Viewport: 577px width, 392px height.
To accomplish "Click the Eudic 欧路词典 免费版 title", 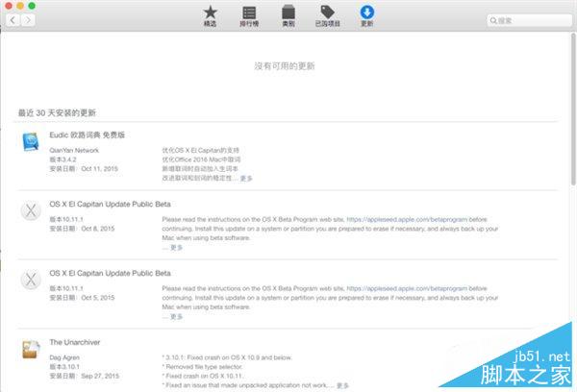I will [88, 135].
